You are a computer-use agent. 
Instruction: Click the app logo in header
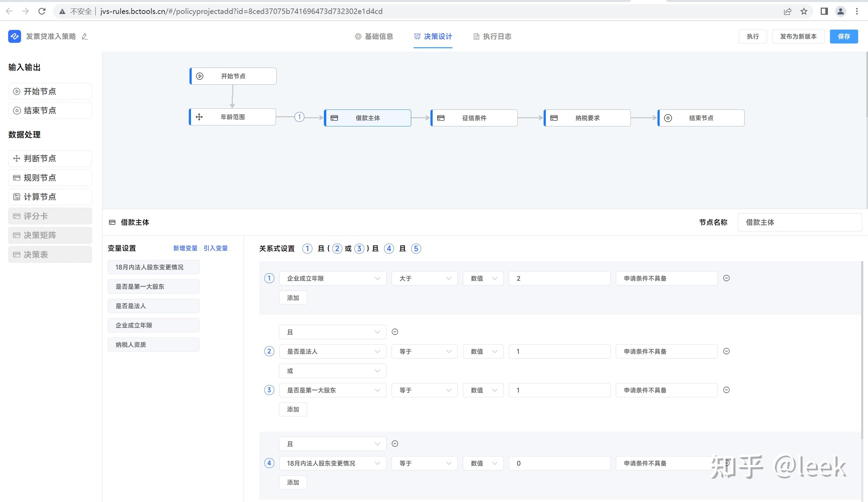tap(15, 36)
